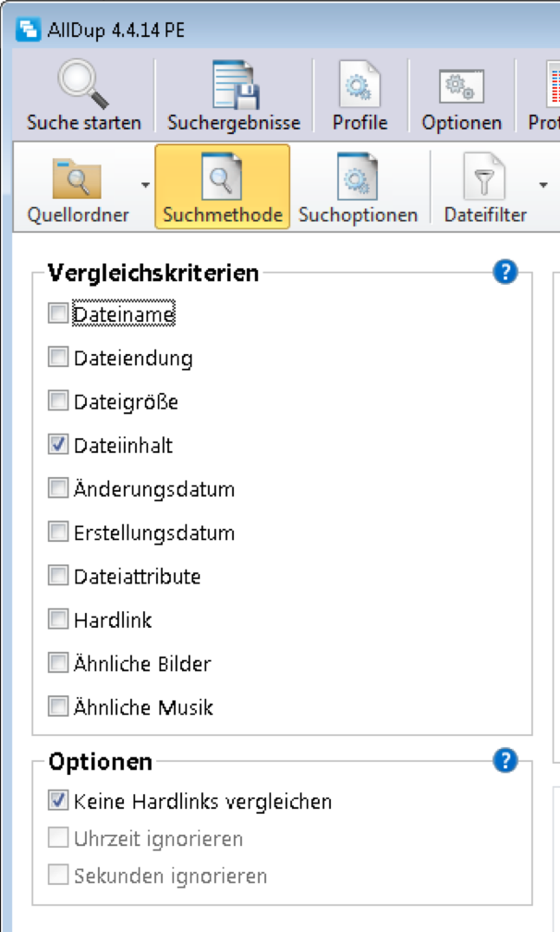
Task: Enable the Ähnliche Musik checkbox
Action: (58, 707)
